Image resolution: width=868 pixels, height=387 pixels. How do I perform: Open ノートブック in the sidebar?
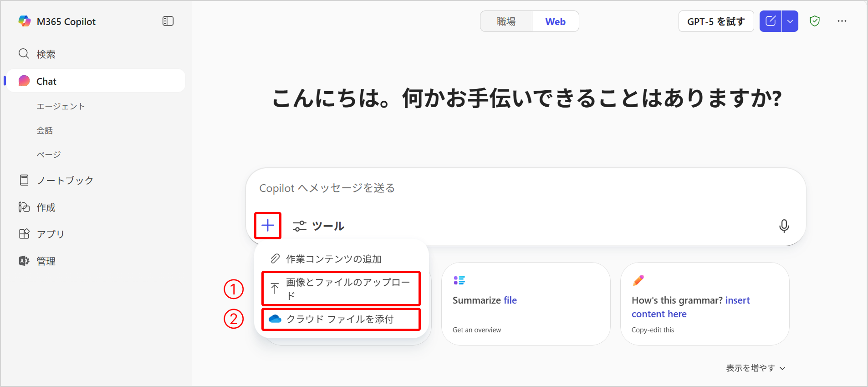point(65,181)
